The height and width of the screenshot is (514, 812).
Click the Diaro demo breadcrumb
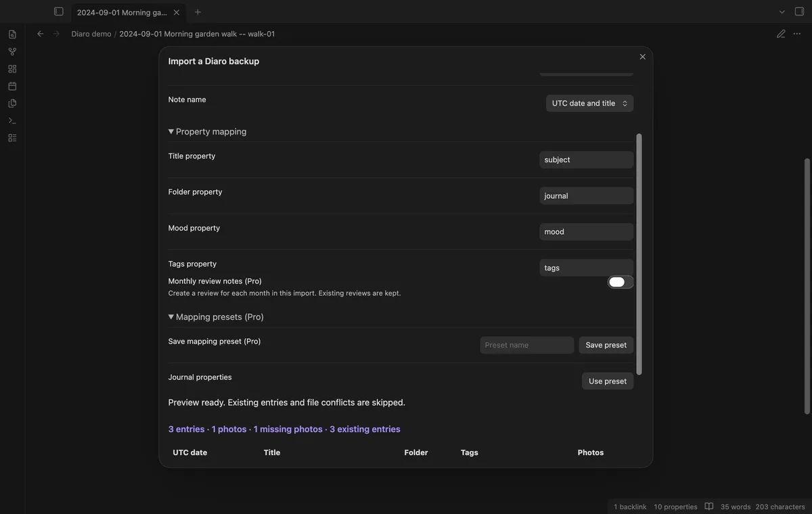pos(91,34)
